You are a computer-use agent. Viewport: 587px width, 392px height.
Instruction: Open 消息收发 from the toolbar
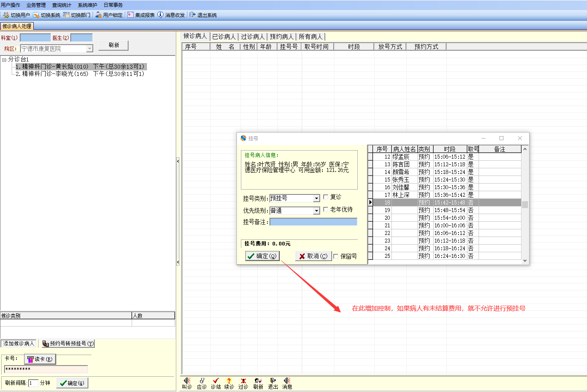(171, 15)
